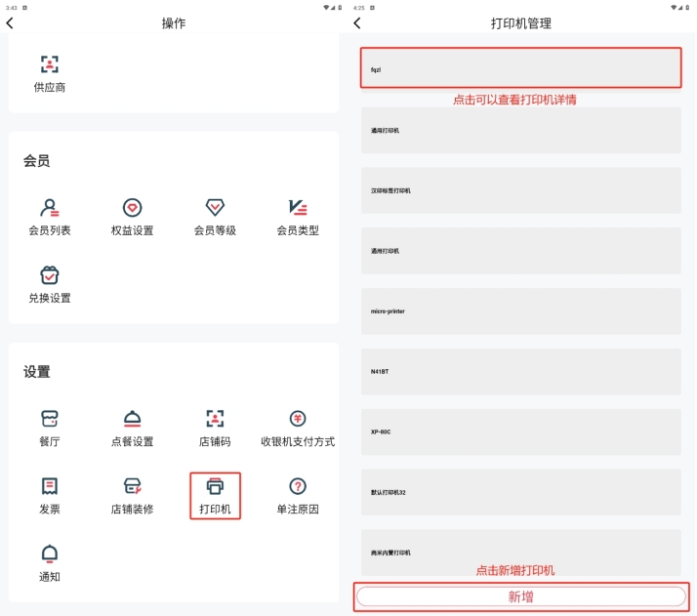Image resolution: width=697 pixels, height=616 pixels.
Task: Open 餐厅 restaurant settings
Action: pos(50,419)
